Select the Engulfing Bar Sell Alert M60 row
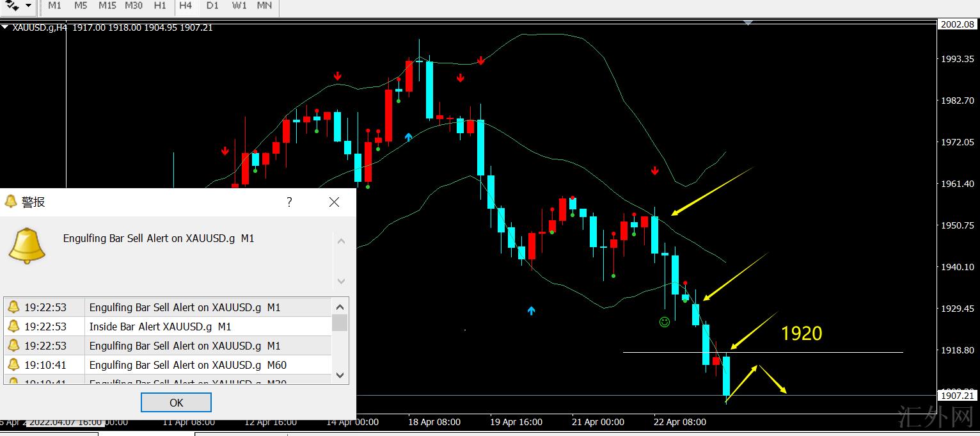 [x=187, y=365]
